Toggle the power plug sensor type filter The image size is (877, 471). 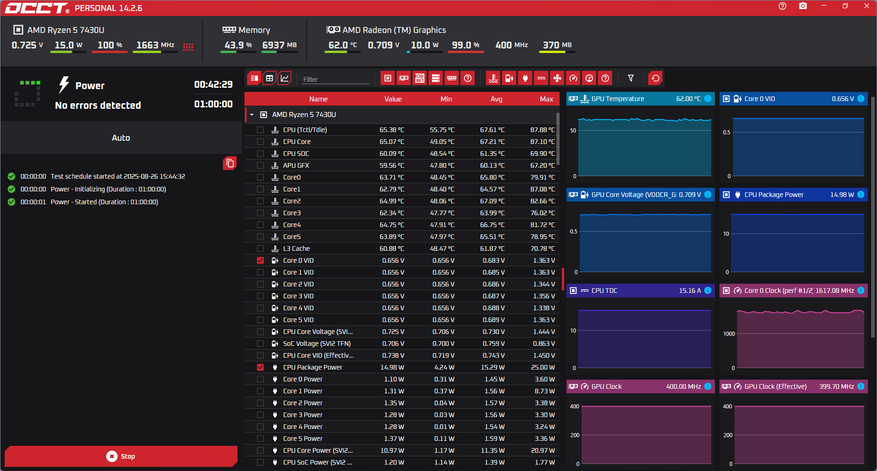coord(525,78)
